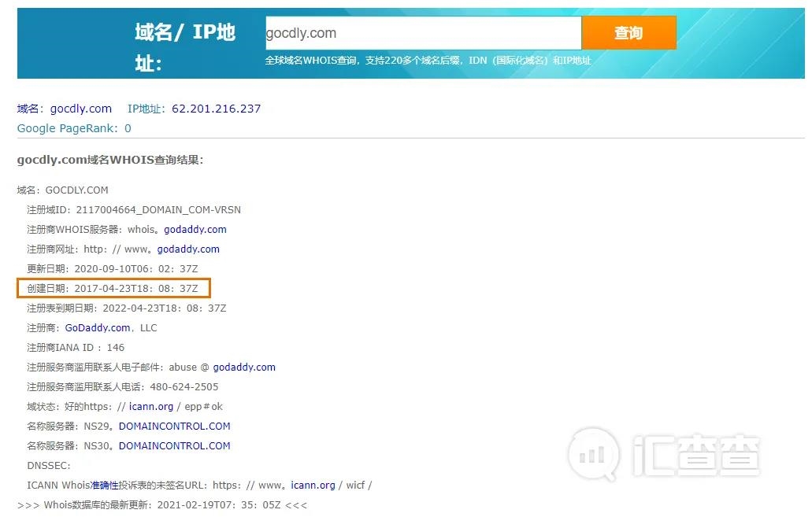Viewport: 812px width, 517px height.
Task: Open the gocdly.com domain link
Action: click(x=81, y=109)
